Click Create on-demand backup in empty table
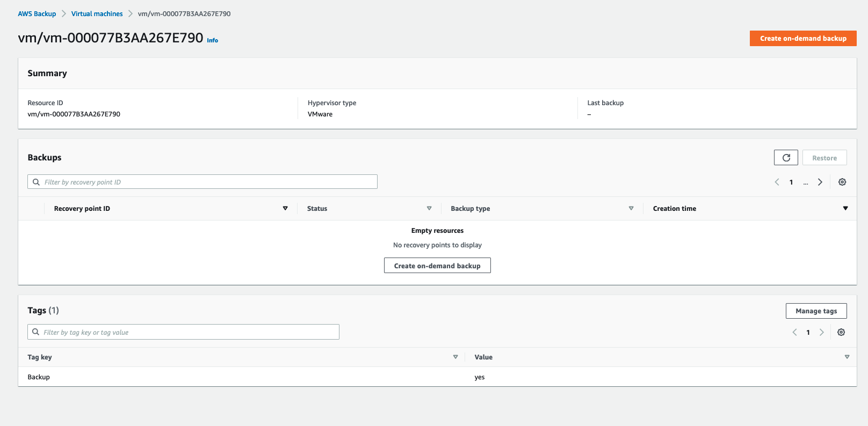The width and height of the screenshot is (868, 426). pyautogui.click(x=437, y=266)
